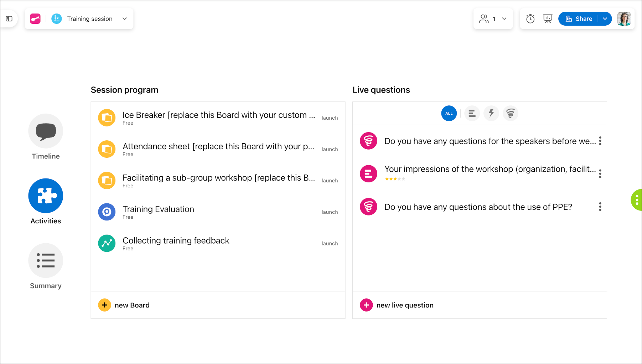
Task: Click the user profile avatar
Action: (x=624, y=19)
